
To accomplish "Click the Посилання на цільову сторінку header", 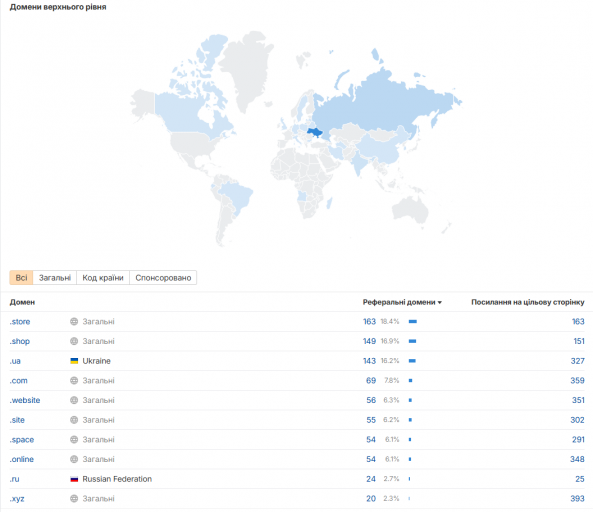I will pos(528,302).
